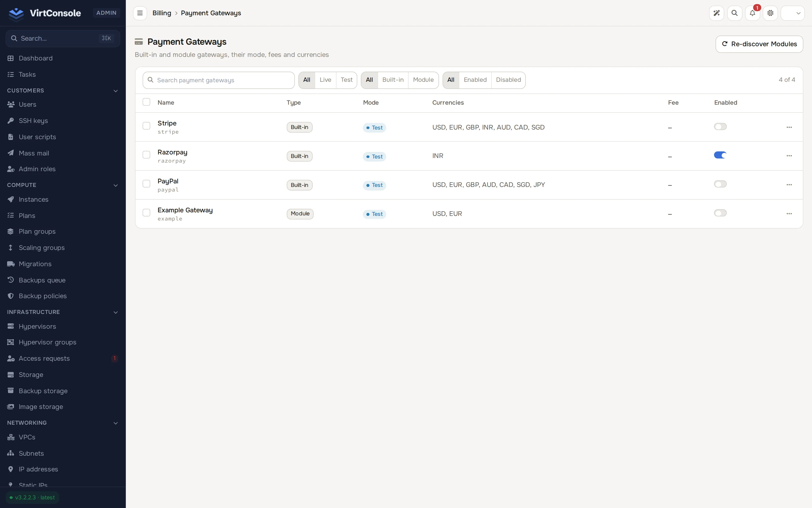The height and width of the screenshot is (508, 812).
Task: Open the theme settings gear icon
Action: tap(770, 13)
